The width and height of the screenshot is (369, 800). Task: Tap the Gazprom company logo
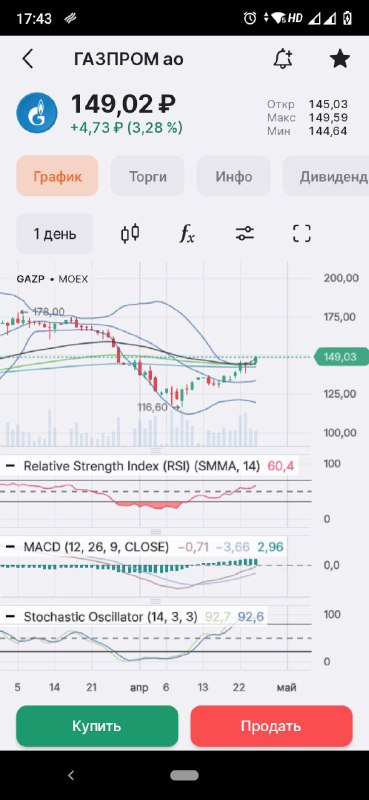38,114
